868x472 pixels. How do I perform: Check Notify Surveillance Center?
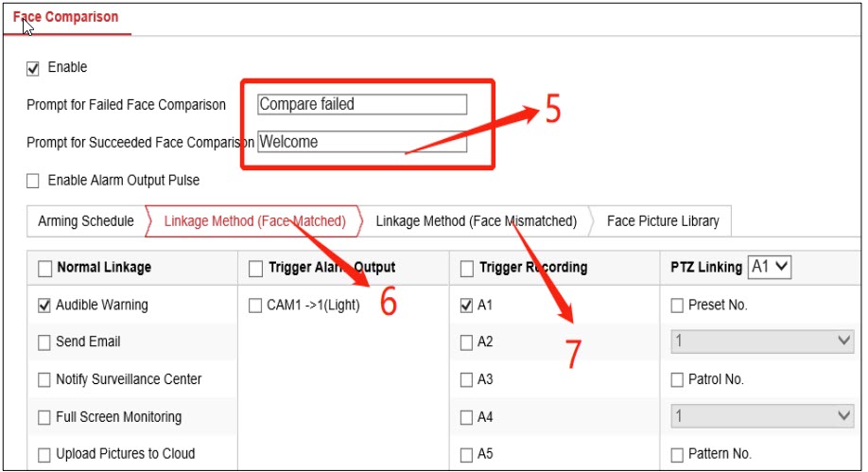pyautogui.click(x=44, y=379)
